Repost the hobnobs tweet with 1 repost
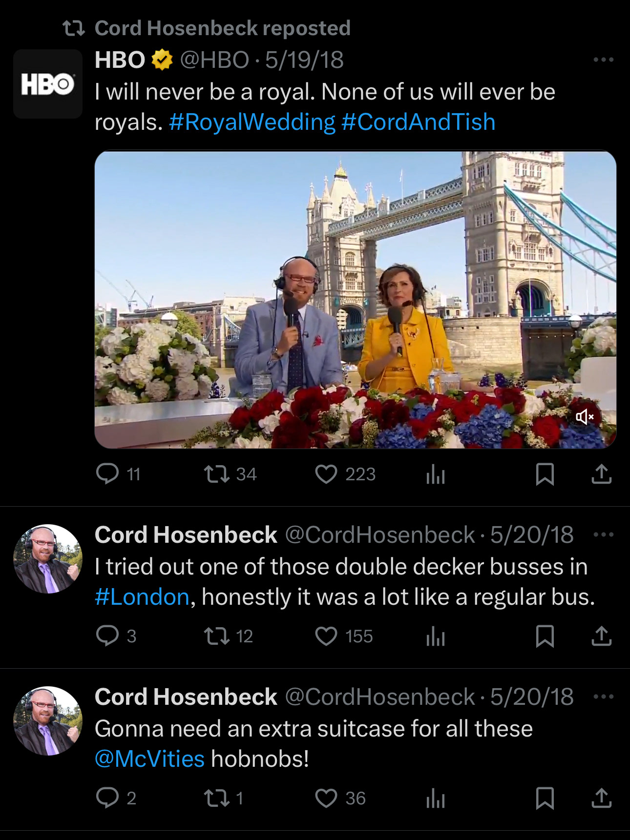The height and width of the screenshot is (840, 630). pyautogui.click(x=217, y=798)
